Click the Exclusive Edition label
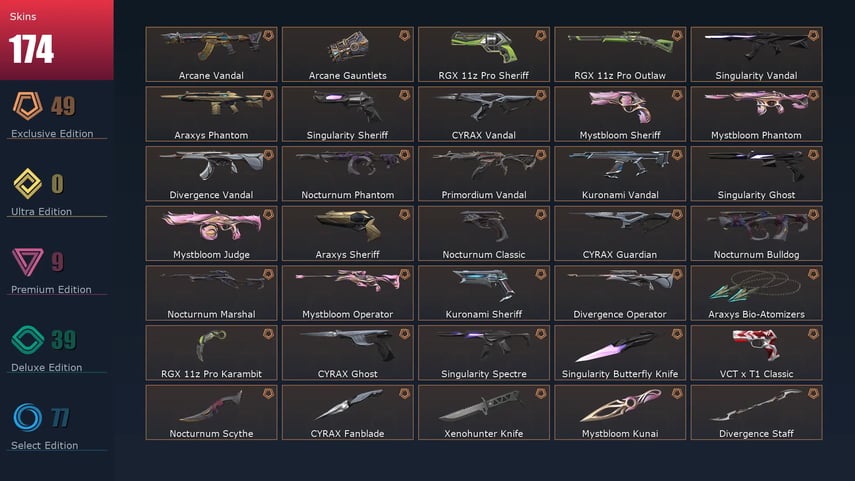 [52, 134]
